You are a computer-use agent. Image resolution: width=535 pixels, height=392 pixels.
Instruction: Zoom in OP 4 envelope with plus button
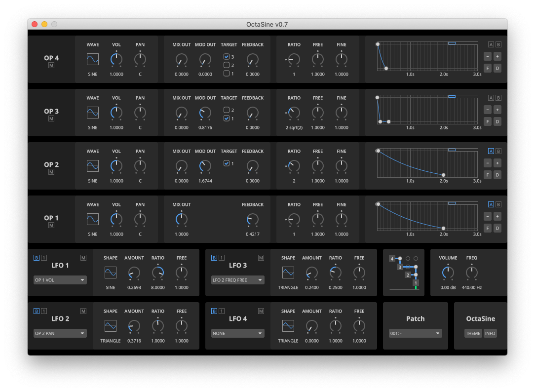tap(497, 57)
